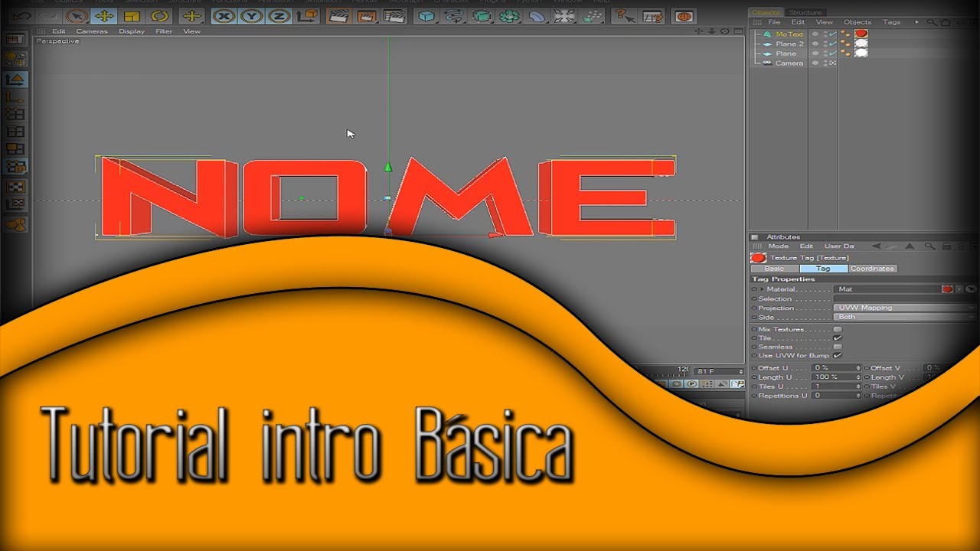980x551 pixels.
Task: Click the coordinate system toggle icon
Action: point(308,15)
